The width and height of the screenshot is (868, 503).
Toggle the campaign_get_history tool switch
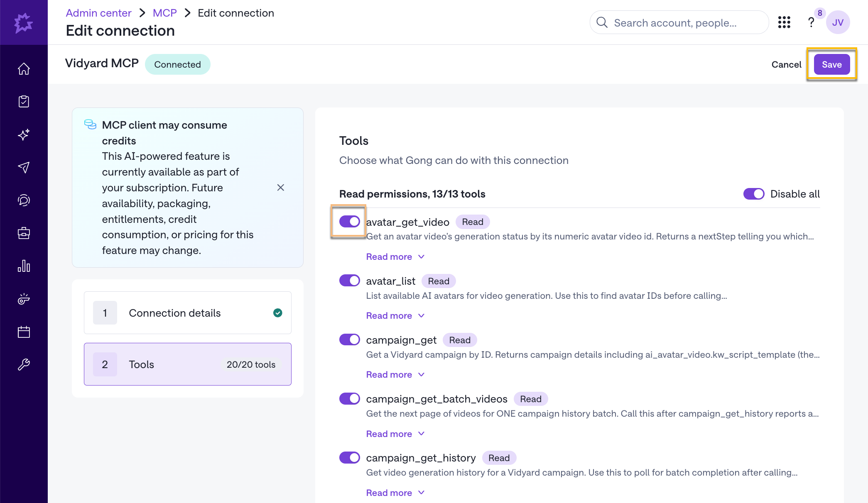350,457
